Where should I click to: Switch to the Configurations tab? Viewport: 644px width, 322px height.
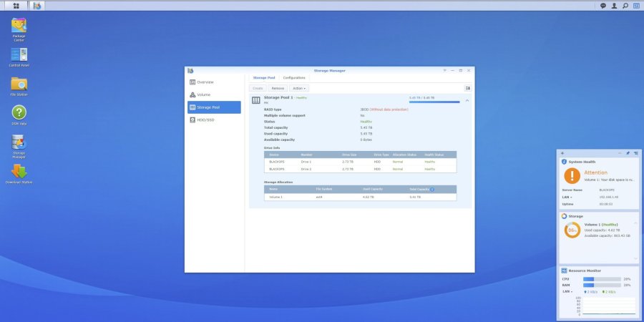pos(294,77)
